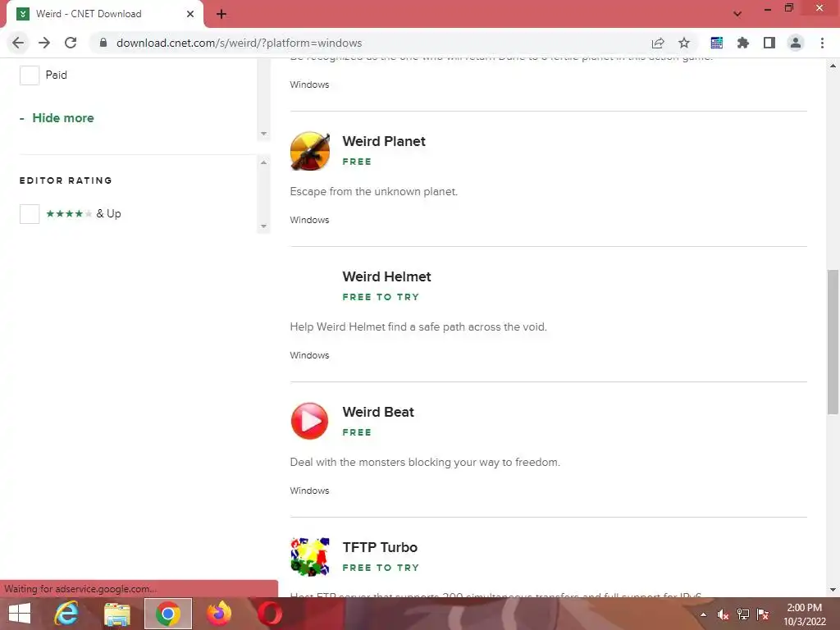Click FREE label under Weird Beat
The width and height of the screenshot is (840, 630).
tap(357, 432)
